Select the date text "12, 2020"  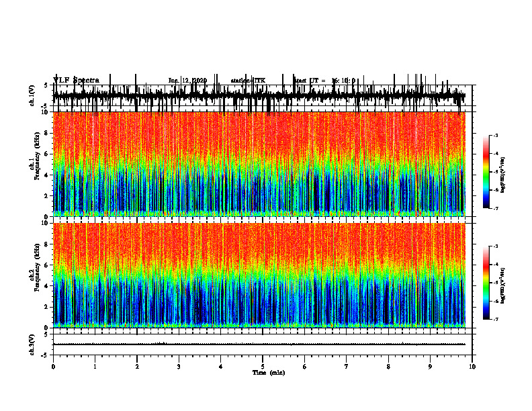[x=194, y=81]
